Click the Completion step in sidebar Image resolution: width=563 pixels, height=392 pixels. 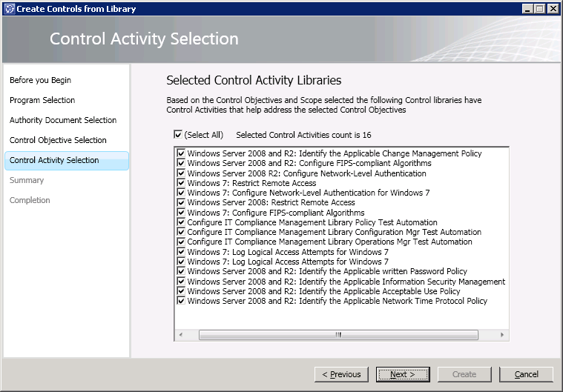[x=30, y=200]
